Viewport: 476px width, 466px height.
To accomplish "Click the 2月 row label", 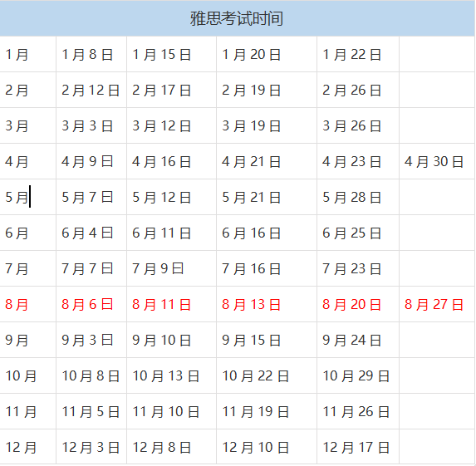I will pyautogui.click(x=27, y=91).
